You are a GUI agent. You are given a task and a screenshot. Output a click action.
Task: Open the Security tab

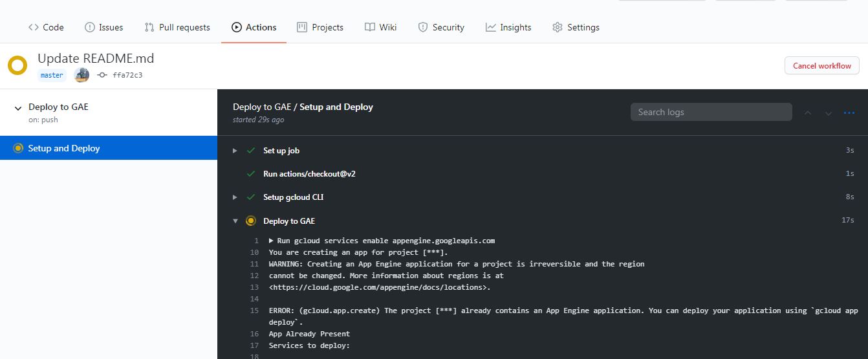point(441,27)
